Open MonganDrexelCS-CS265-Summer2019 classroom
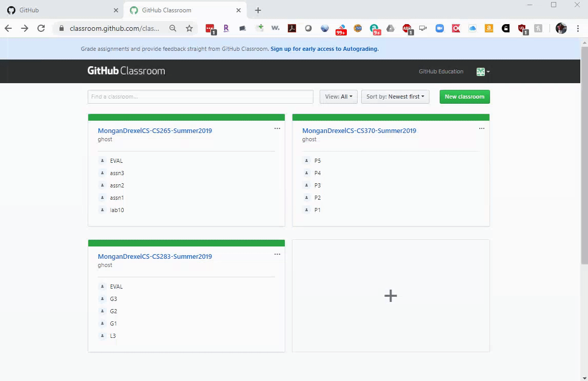The image size is (588, 381). [x=155, y=130]
